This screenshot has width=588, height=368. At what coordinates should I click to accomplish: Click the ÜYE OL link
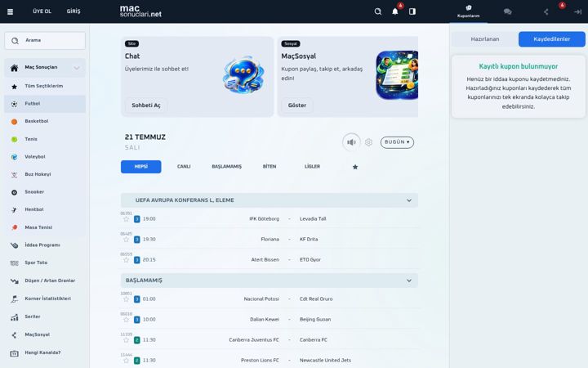pyautogui.click(x=42, y=11)
